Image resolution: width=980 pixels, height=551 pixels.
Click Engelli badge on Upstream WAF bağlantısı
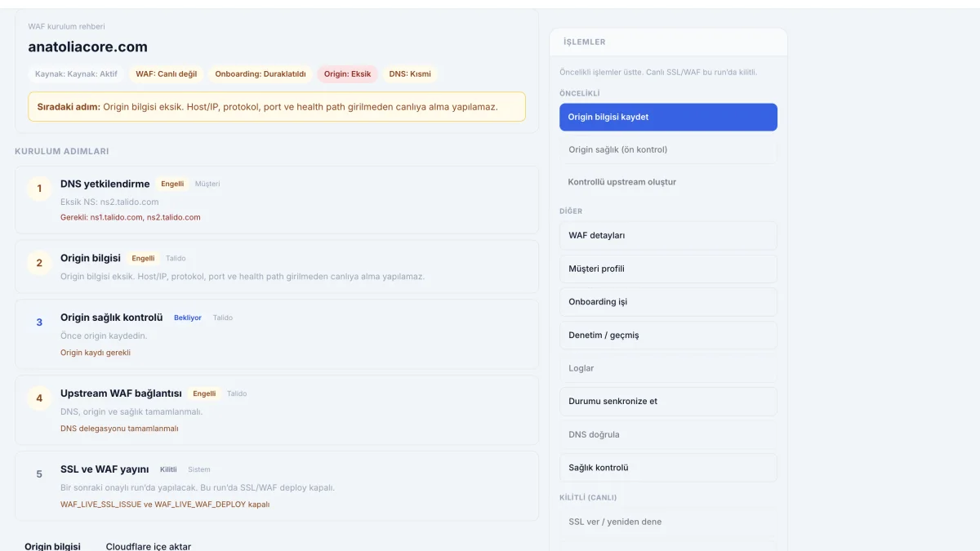pyautogui.click(x=204, y=393)
